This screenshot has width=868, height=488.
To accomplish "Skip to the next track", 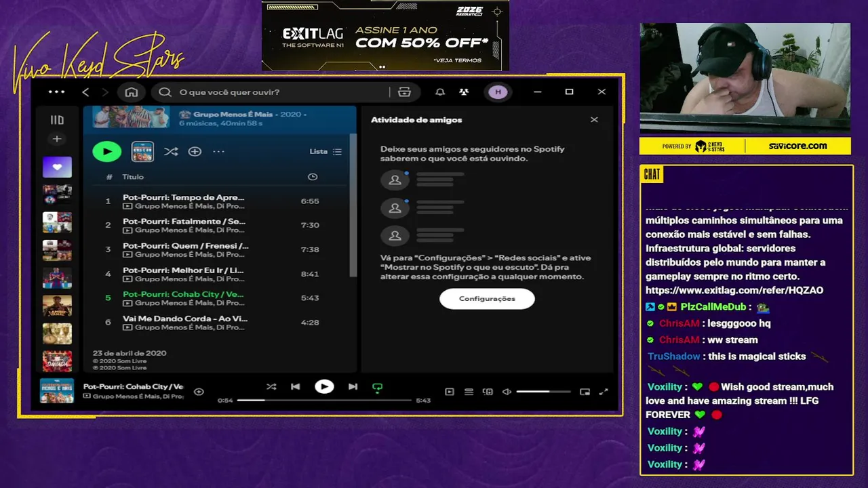I will (353, 387).
